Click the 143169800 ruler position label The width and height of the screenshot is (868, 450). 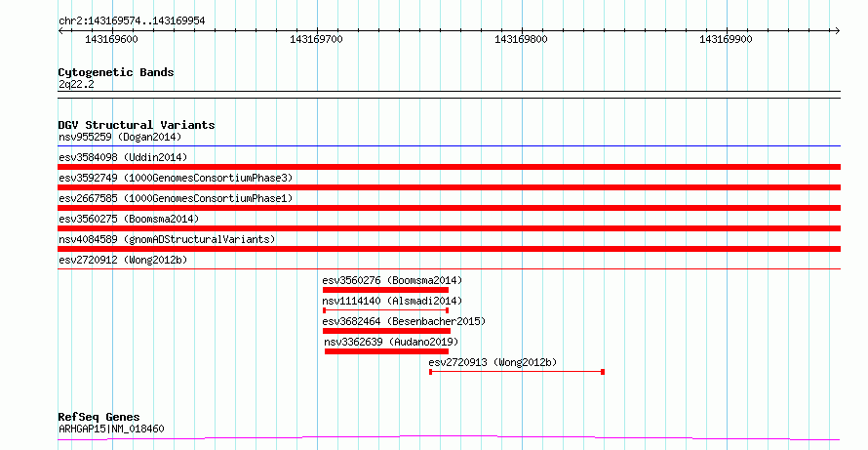[x=521, y=39]
